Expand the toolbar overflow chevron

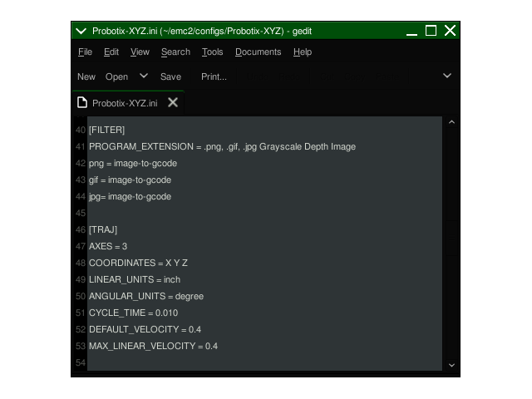point(447,76)
